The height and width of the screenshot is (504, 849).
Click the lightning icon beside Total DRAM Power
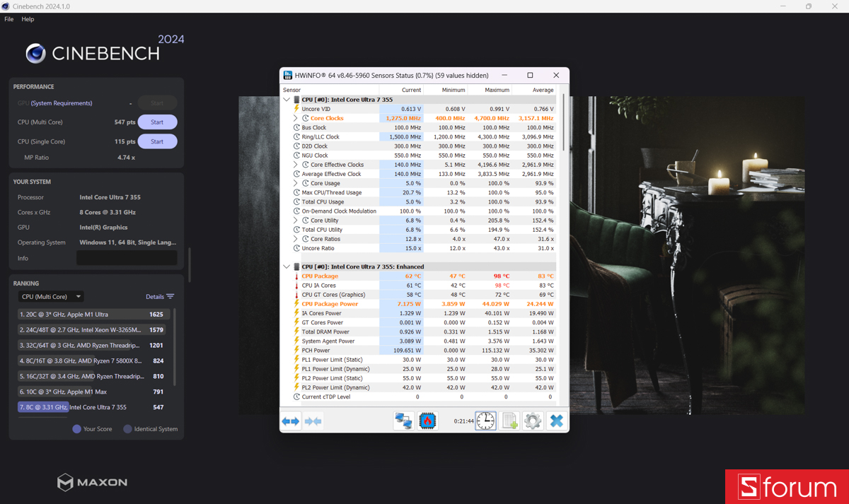[297, 332]
